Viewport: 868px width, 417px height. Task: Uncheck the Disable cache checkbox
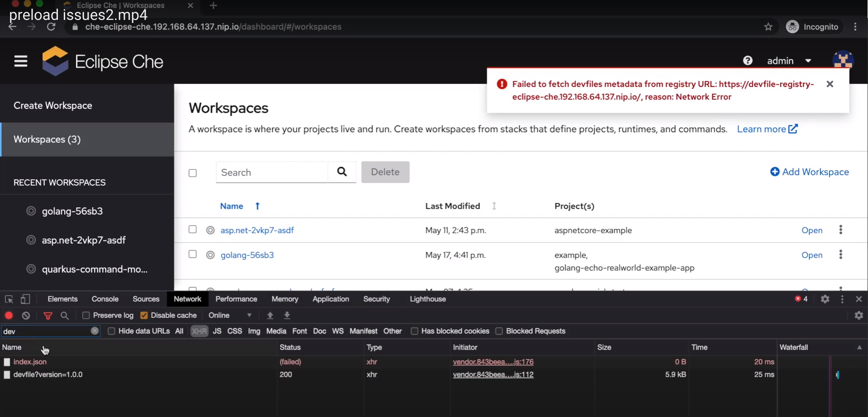[144, 315]
